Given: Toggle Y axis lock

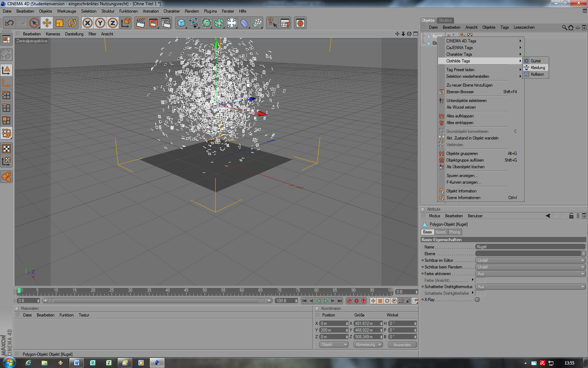Looking at the screenshot, I should point(100,23).
